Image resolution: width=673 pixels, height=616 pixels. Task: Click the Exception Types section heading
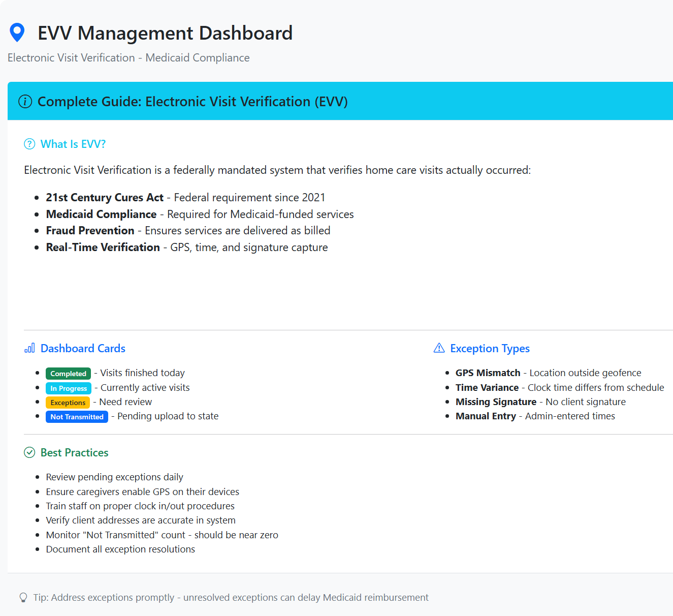click(490, 348)
